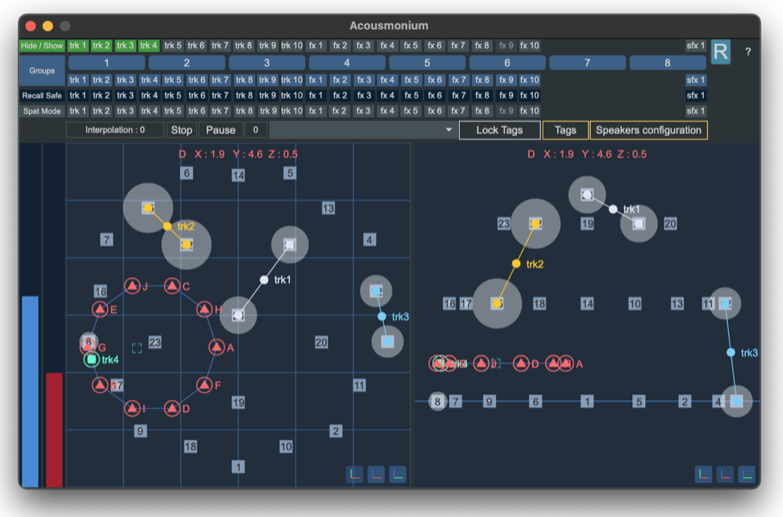Select group 3 tab
This screenshot has width=783, height=517.
click(x=267, y=62)
